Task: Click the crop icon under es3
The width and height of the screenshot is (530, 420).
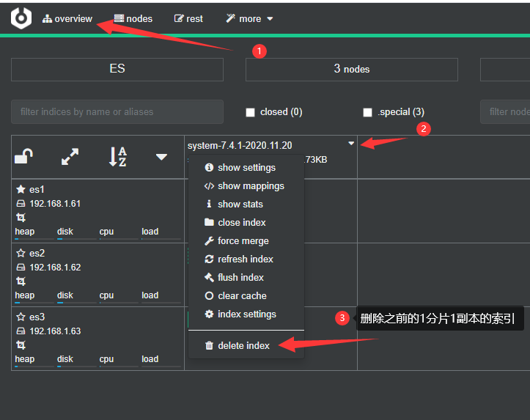Action: [x=21, y=345]
